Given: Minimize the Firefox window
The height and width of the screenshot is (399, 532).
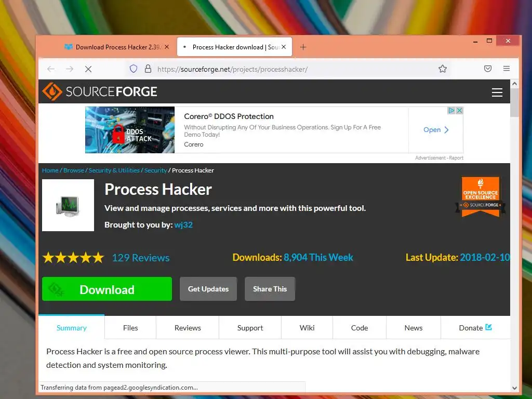Looking at the screenshot, I should point(475,42).
